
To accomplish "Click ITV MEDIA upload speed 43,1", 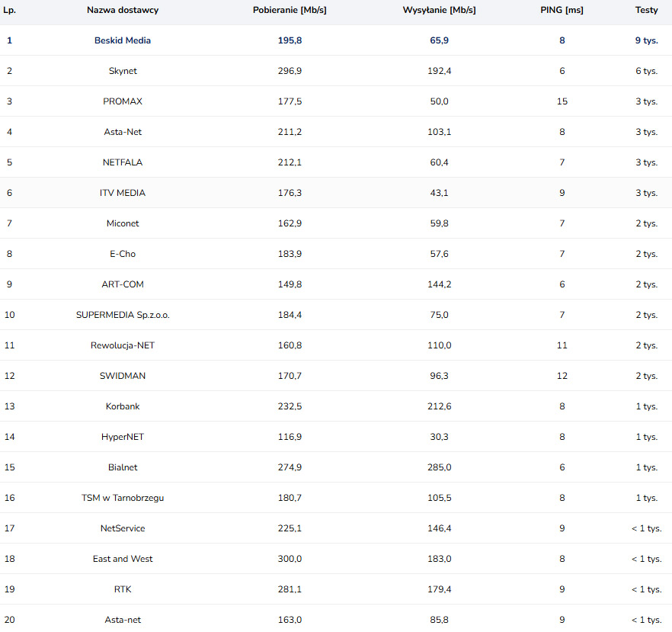I will (440, 193).
